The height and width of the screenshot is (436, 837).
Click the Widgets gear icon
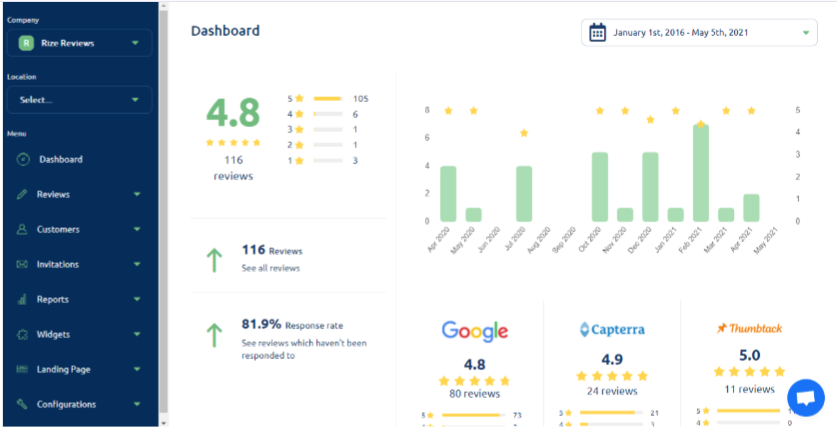coord(22,334)
